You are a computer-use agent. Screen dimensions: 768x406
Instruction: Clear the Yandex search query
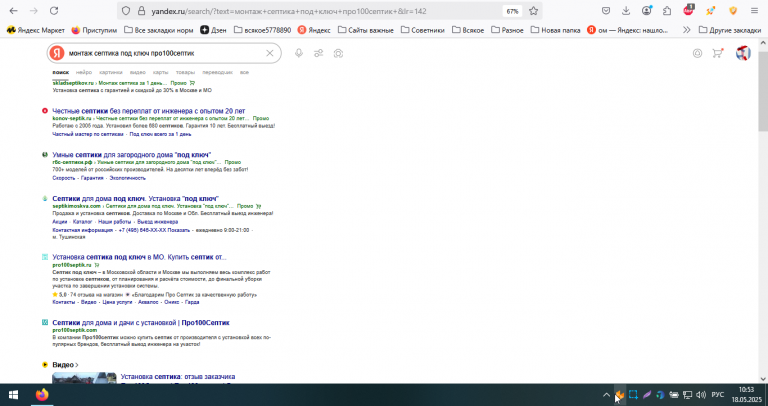[x=269, y=53]
